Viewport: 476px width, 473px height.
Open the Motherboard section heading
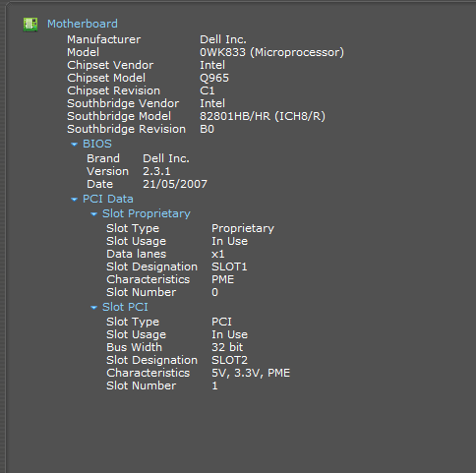tap(83, 24)
